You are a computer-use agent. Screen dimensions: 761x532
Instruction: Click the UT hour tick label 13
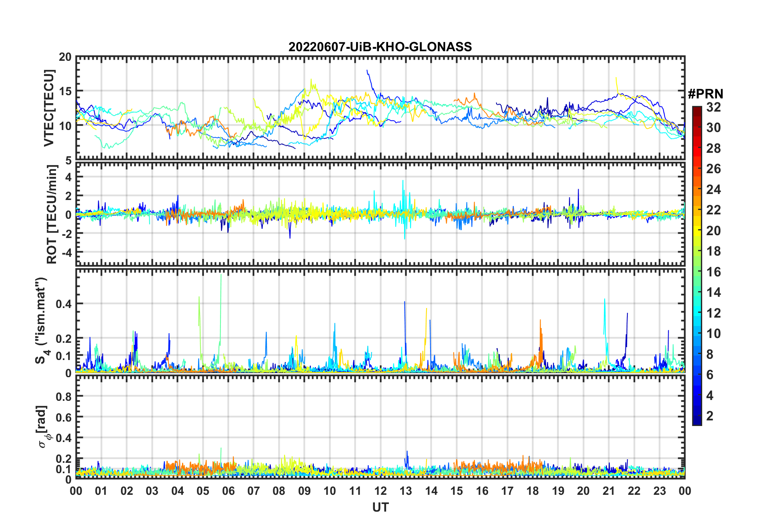[x=406, y=491]
